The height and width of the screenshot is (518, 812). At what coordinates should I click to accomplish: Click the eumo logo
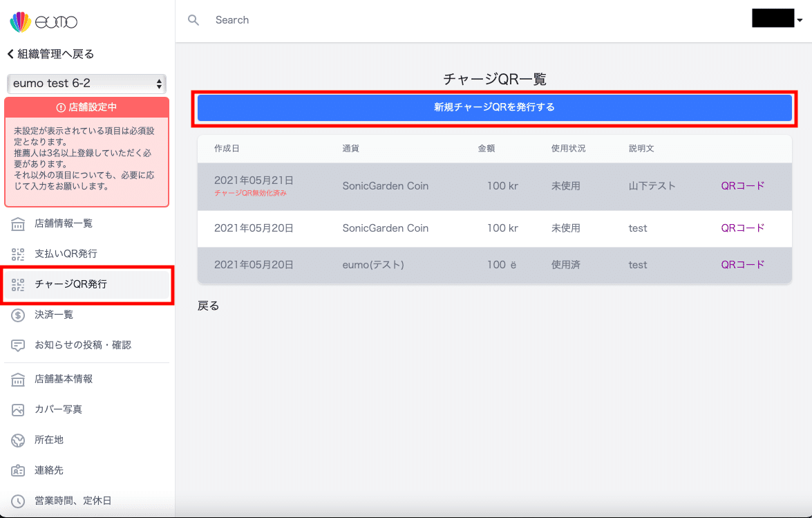(x=44, y=21)
